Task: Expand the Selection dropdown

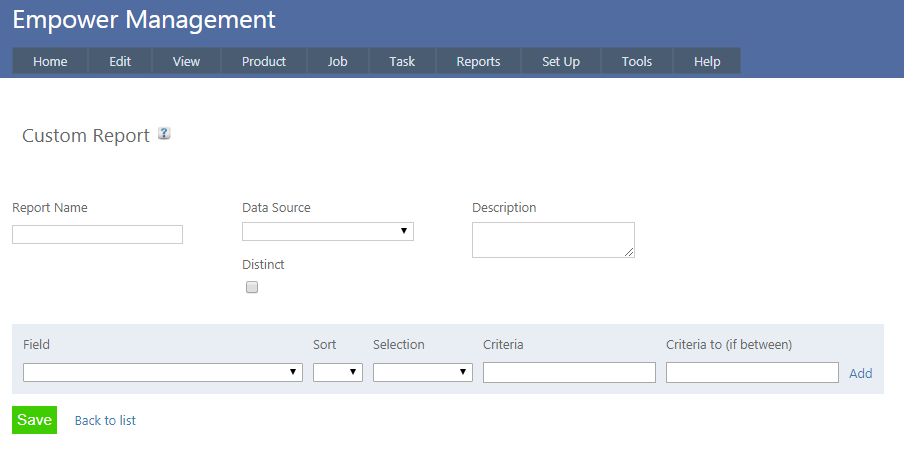Action: 422,372
